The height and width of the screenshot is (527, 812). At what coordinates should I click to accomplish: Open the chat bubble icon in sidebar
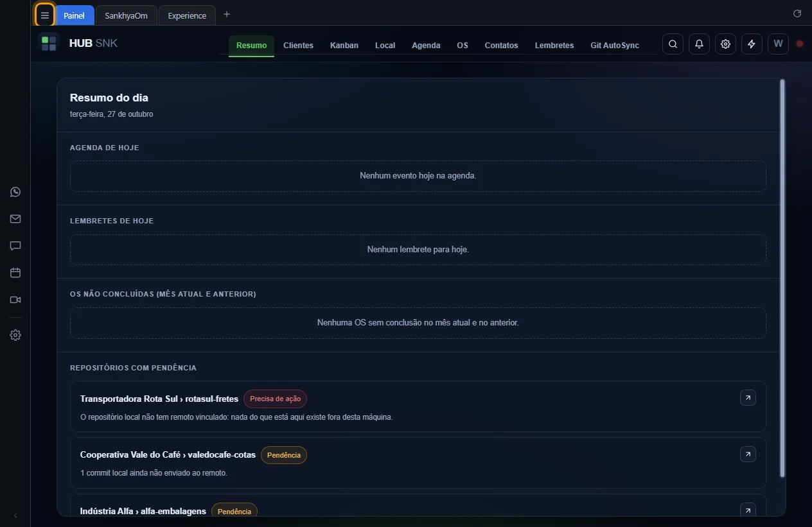[15, 246]
